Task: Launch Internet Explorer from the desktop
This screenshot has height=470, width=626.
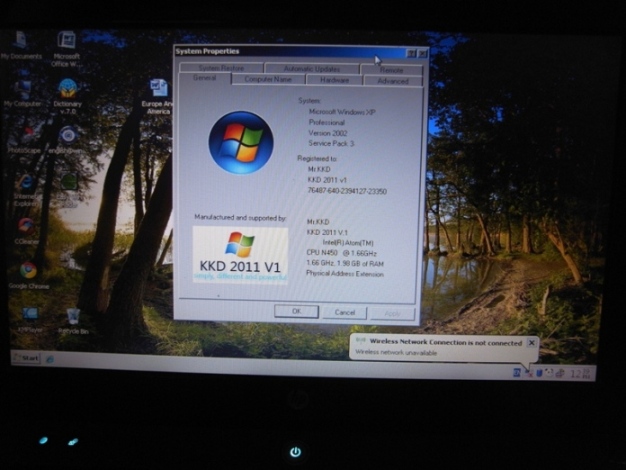Action: tap(26, 183)
